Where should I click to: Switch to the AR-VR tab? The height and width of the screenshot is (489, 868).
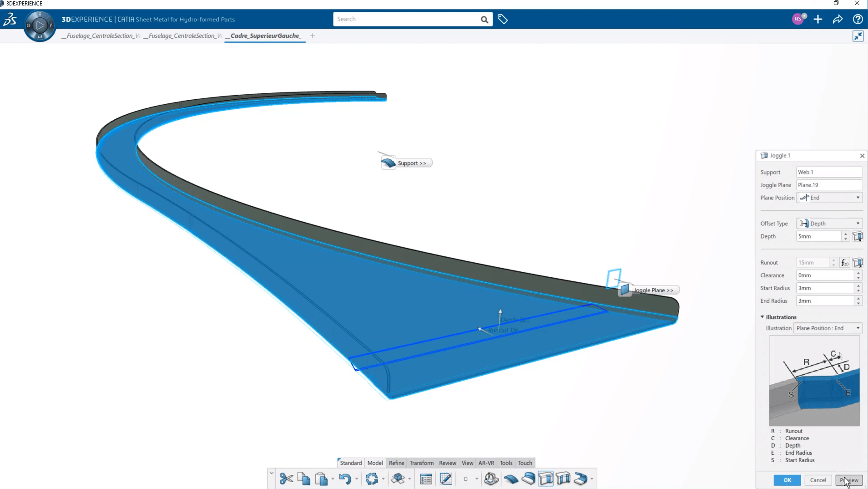[x=486, y=463]
